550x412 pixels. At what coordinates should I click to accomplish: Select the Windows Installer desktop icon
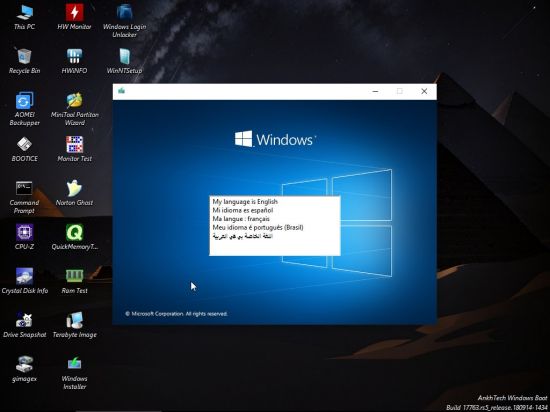pos(74,373)
